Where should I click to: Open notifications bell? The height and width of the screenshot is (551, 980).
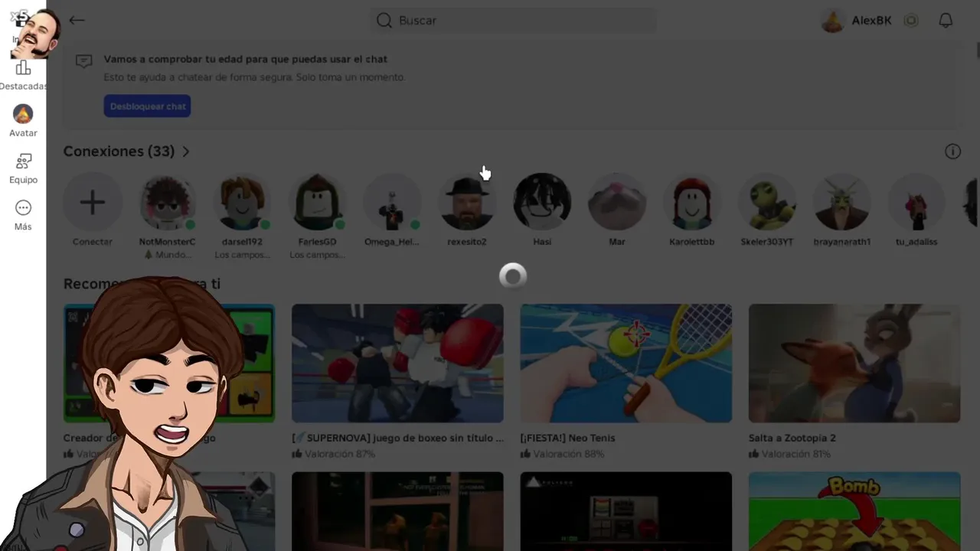(x=946, y=21)
